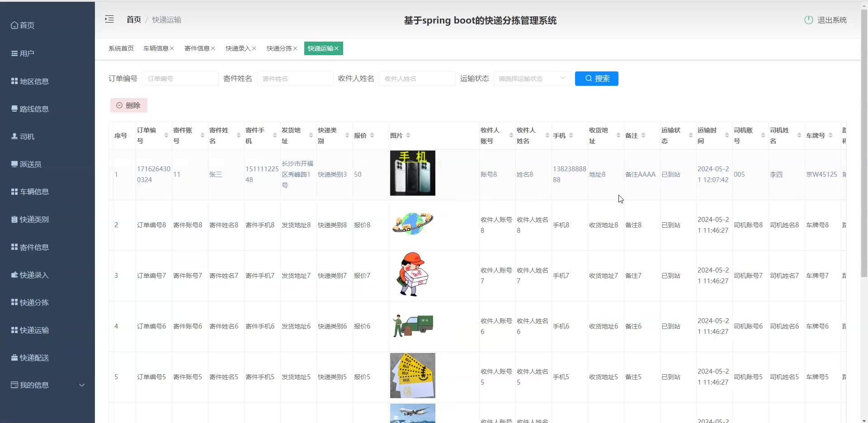This screenshot has width=868, height=423.
Task: Sort table by 收件人姓名 column arrows
Action: pyautogui.click(x=547, y=136)
